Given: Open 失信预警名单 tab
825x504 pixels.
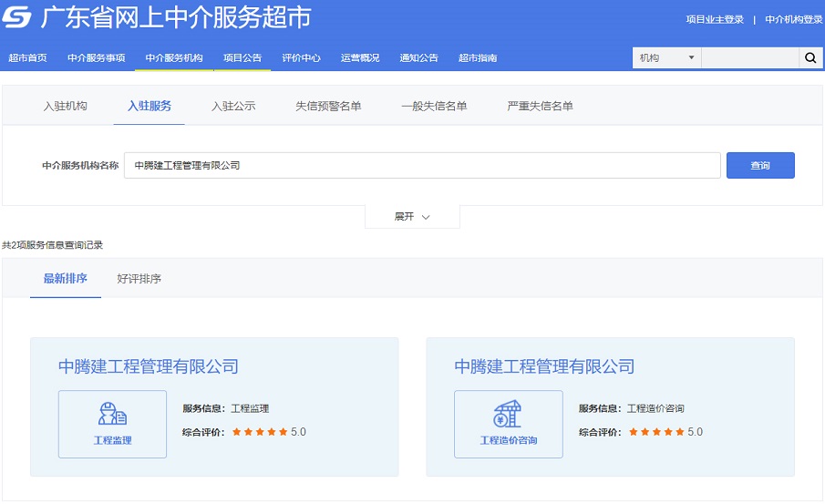Looking at the screenshot, I should (x=328, y=106).
